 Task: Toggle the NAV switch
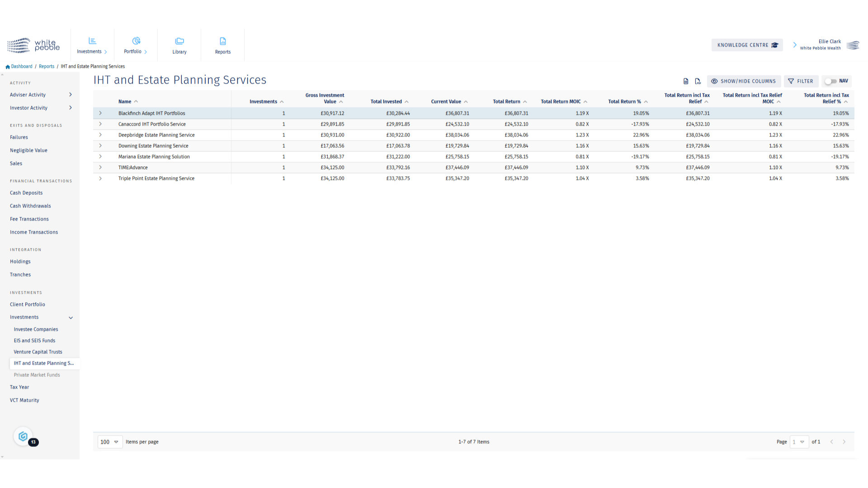click(830, 81)
